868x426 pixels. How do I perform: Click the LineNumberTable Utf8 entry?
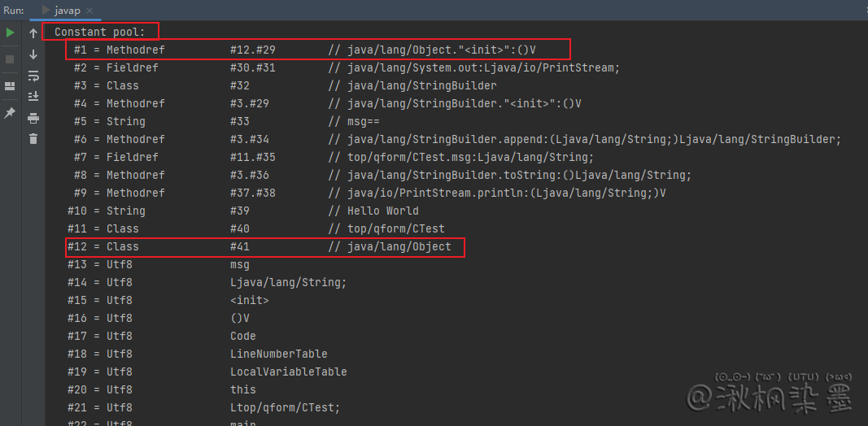click(278, 354)
